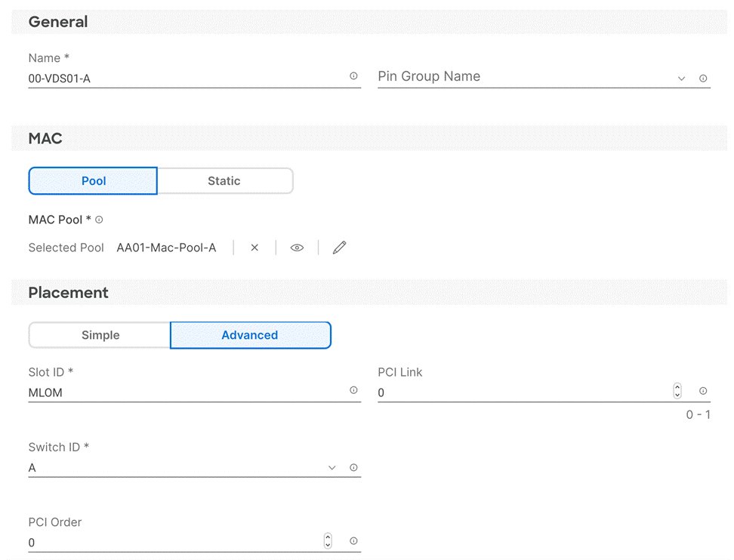Image resolution: width=734 pixels, height=560 pixels.
Task: Choose Simple placement mode
Action: tap(100, 335)
